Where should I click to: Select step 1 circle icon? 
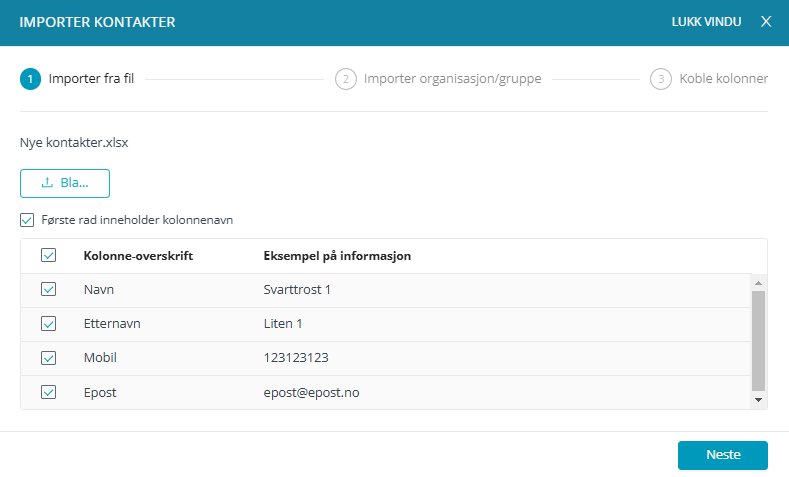30,79
